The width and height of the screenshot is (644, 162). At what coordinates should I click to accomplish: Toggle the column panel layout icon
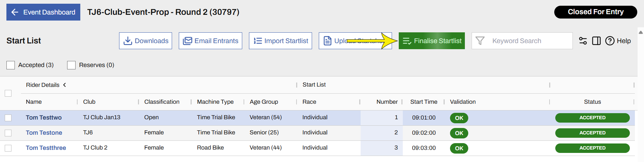pyautogui.click(x=596, y=41)
